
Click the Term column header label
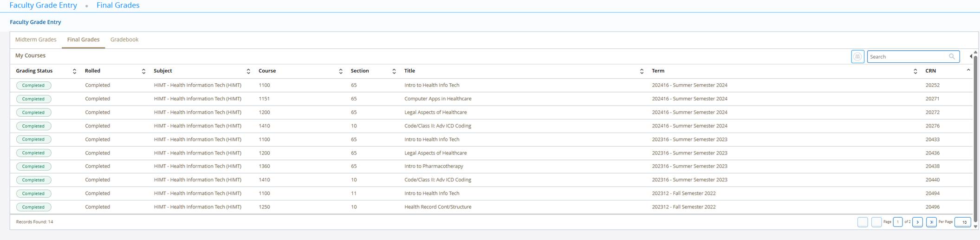tap(658, 71)
